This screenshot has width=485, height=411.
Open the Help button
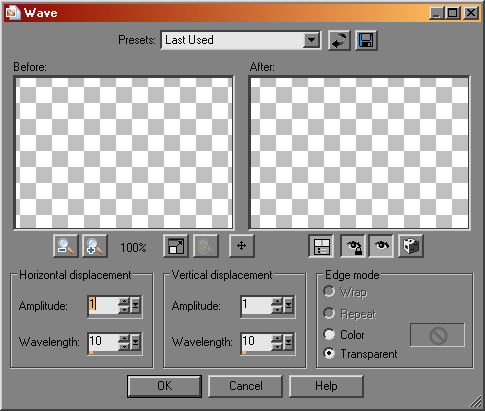point(326,386)
